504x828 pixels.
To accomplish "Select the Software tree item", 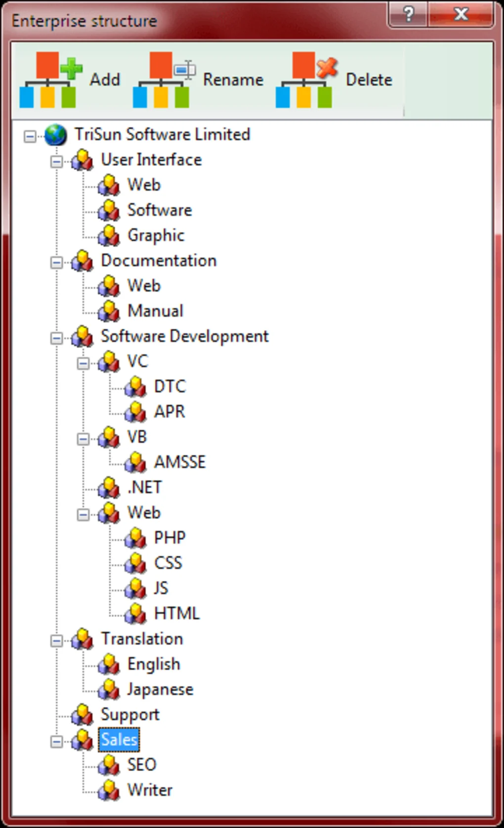I will [160, 210].
